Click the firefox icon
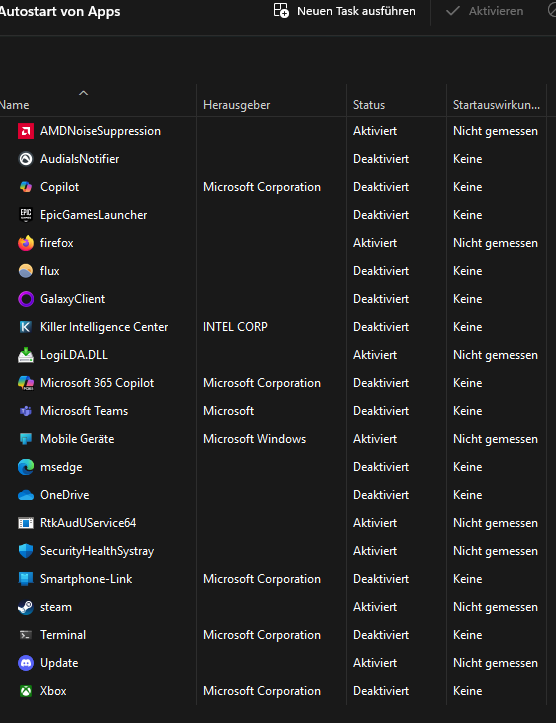556x723 pixels. click(x=26, y=243)
